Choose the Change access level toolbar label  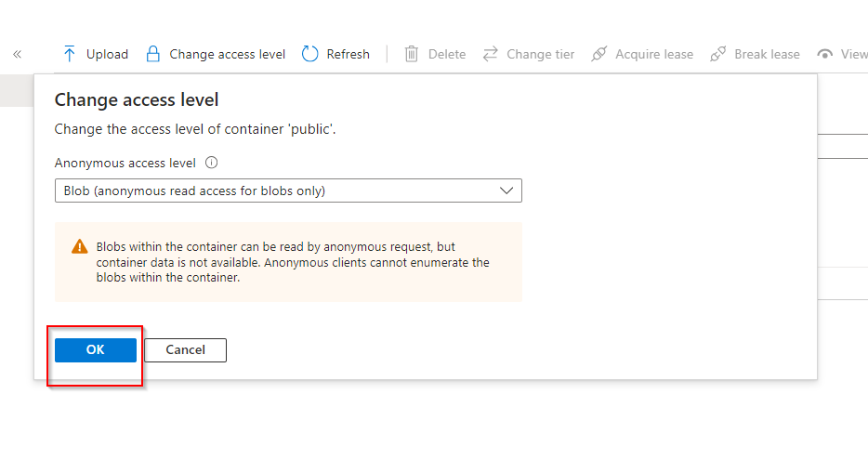[x=228, y=54]
